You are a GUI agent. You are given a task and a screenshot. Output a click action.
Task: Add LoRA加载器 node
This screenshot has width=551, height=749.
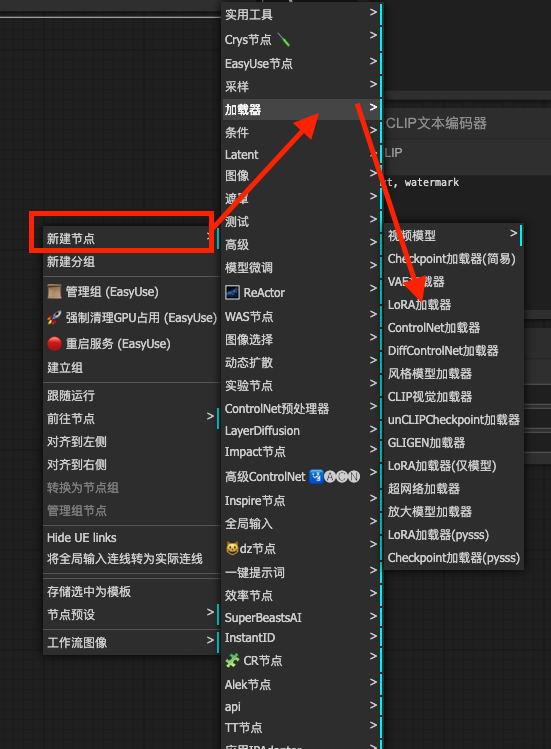click(x=454, y=304)
